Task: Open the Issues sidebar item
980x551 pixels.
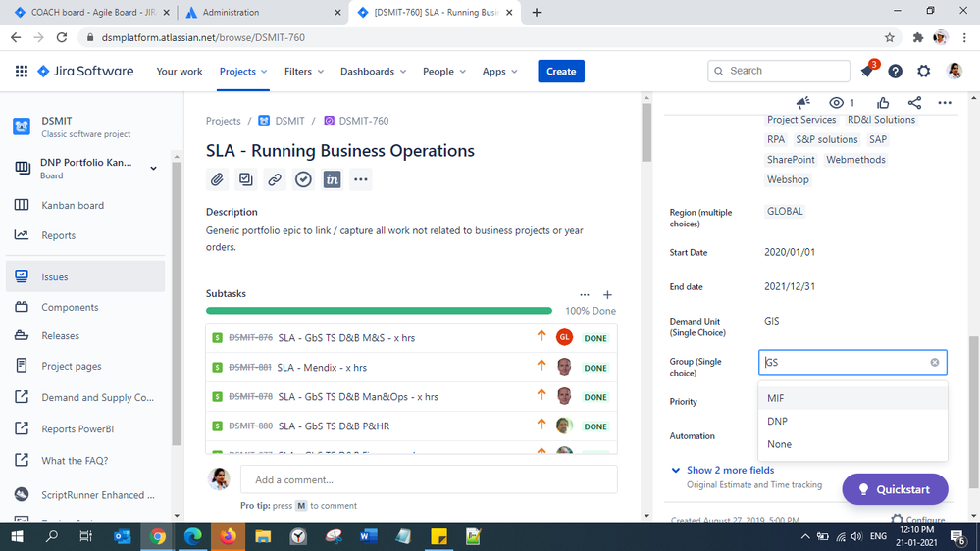Action: coord(85,276)
